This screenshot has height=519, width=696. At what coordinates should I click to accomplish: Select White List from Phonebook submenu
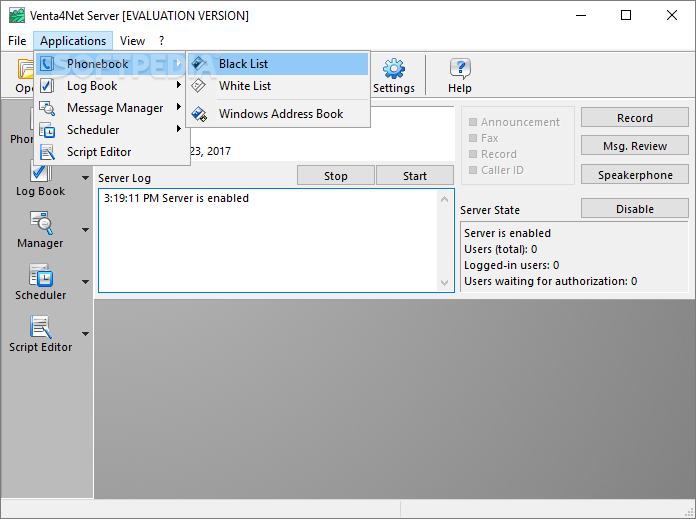(278, 86)
